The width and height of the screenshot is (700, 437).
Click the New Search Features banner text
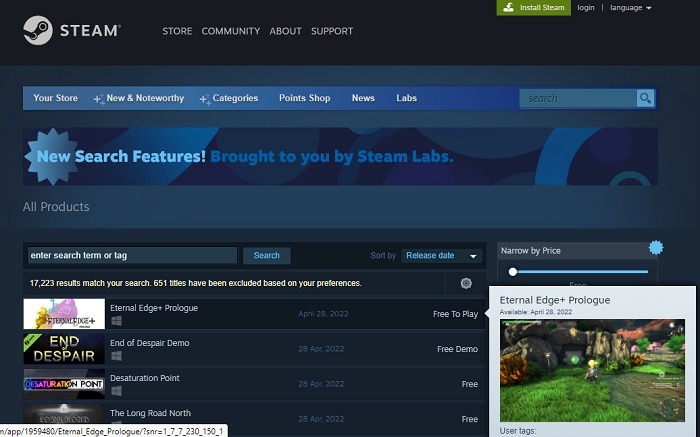coord(245,156)
